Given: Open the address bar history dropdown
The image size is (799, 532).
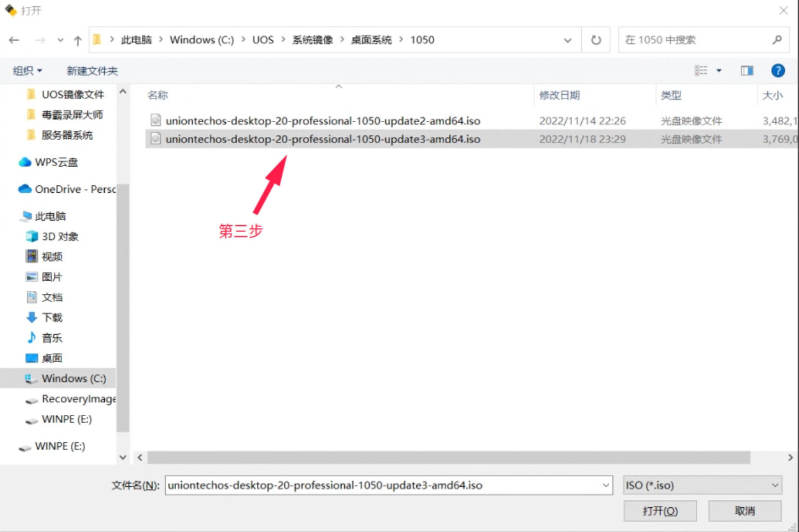Looking at the screenshot, I should (568, 40).
